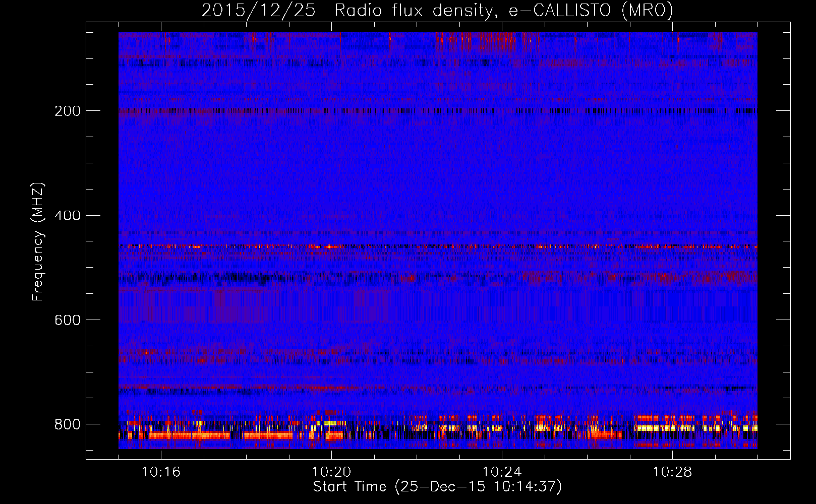Click the 'Start Time (25-Dec-15 10:14:37)' label

437,487
